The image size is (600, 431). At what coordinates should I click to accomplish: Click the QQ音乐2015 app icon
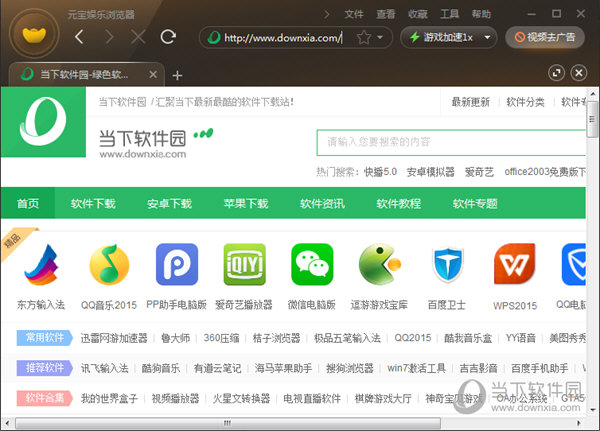(x=109, y=265)
